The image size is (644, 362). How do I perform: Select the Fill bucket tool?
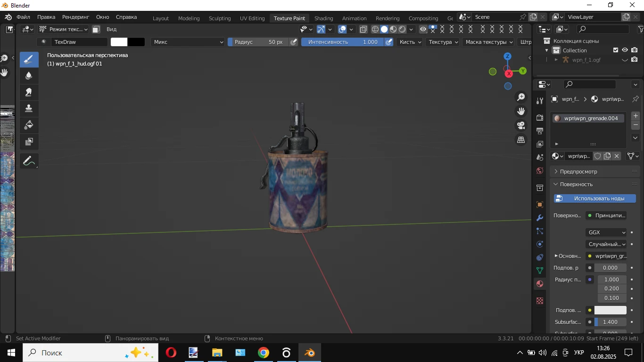coord(29,125)
